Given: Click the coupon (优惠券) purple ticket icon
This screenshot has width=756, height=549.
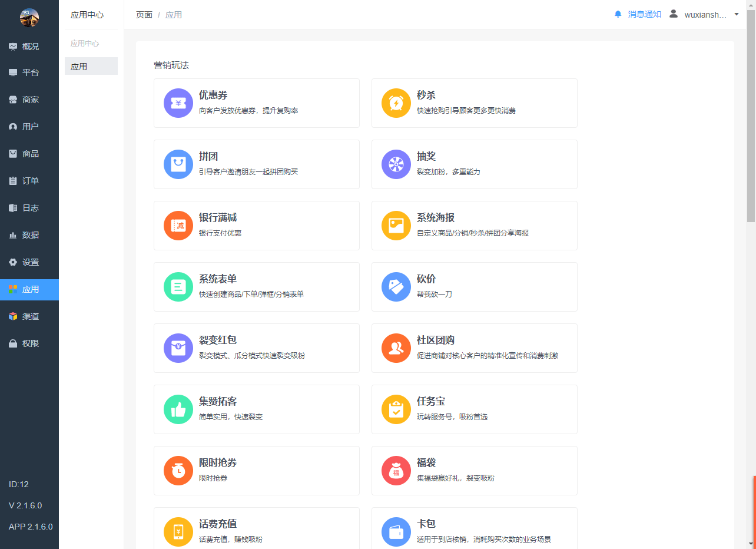Looking at the screenshot, I should point(178,103).
